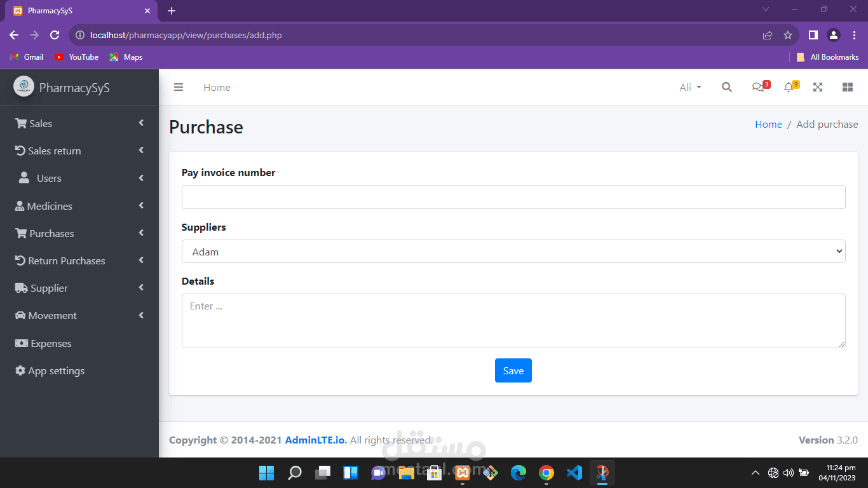Click the Medicines icon in sidebar
868x488 pixels.
[x=20, y=206]
